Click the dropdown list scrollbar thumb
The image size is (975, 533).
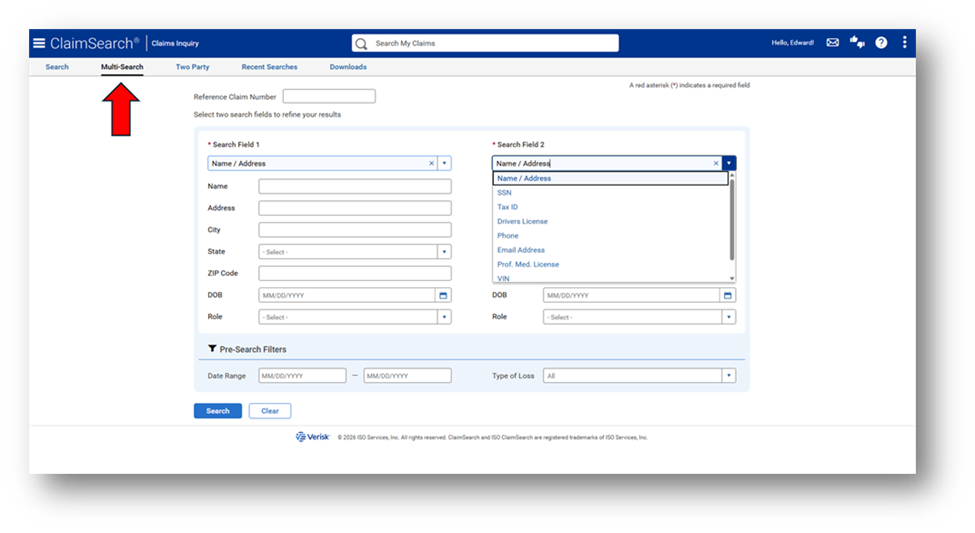coord(732,219)
